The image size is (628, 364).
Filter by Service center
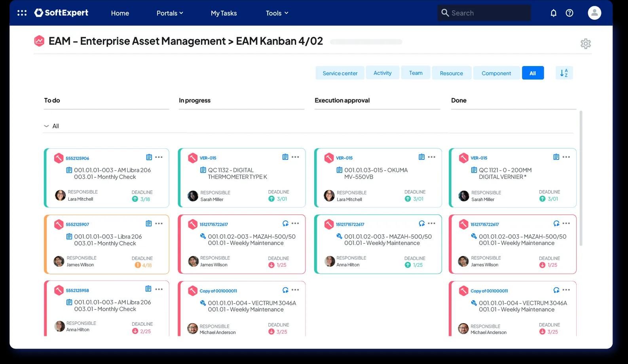pos(340,73)
